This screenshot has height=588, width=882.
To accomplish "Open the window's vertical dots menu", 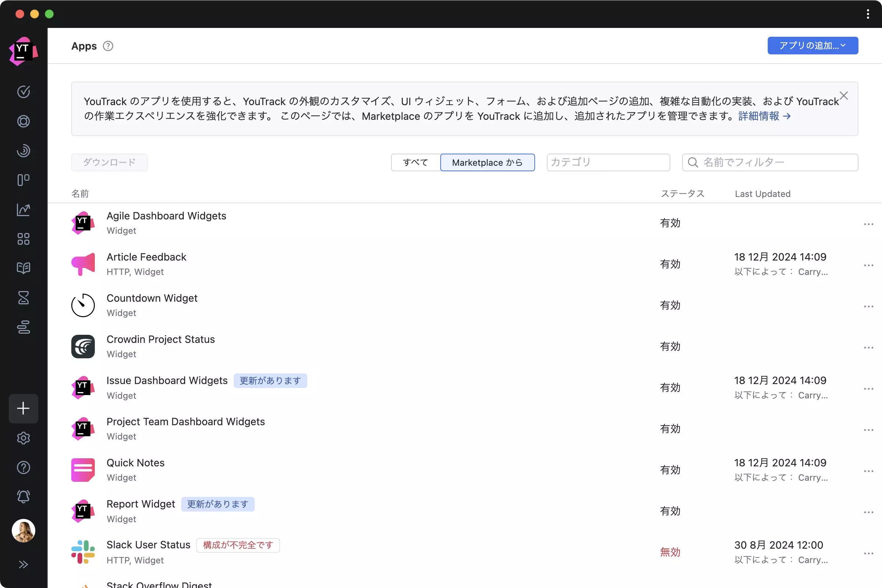I will (868, 14).
